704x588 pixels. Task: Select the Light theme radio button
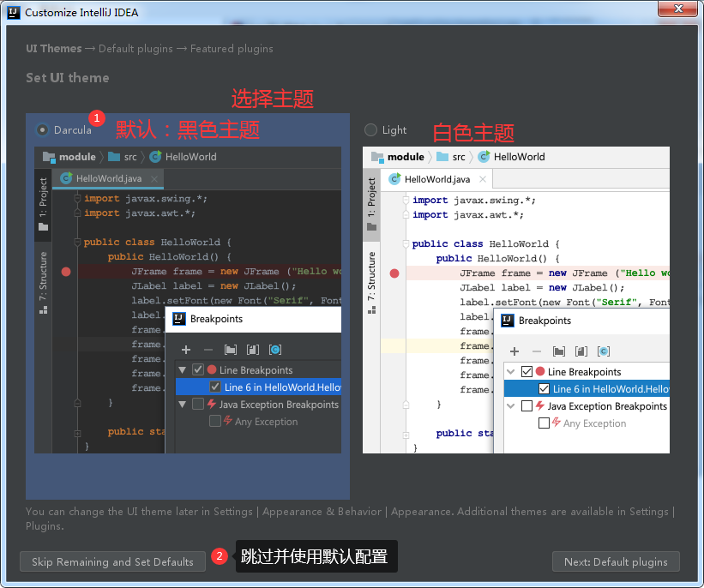click(x=370, y=130)
